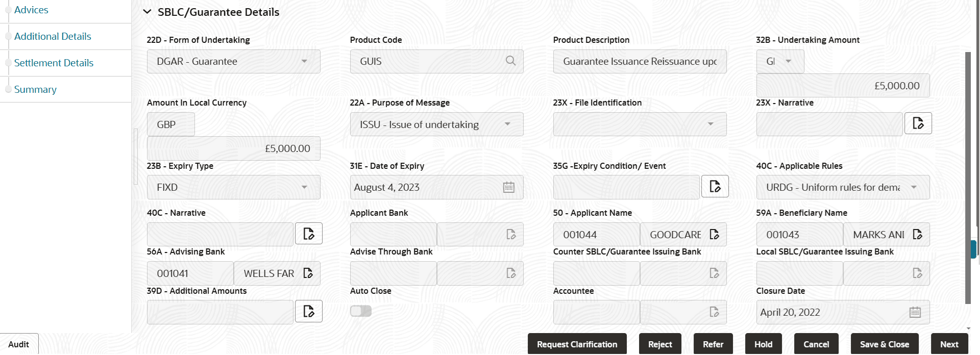Open the Advising Bank details icon
This screenshot has width=980, height=355.
(308, 273)
